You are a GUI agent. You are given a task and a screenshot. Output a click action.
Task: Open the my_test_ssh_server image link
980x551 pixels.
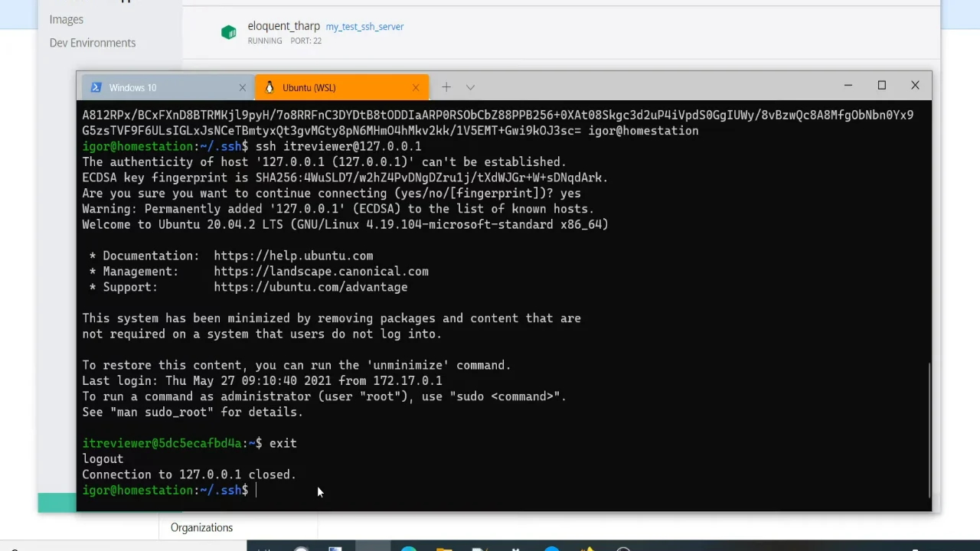364,27
